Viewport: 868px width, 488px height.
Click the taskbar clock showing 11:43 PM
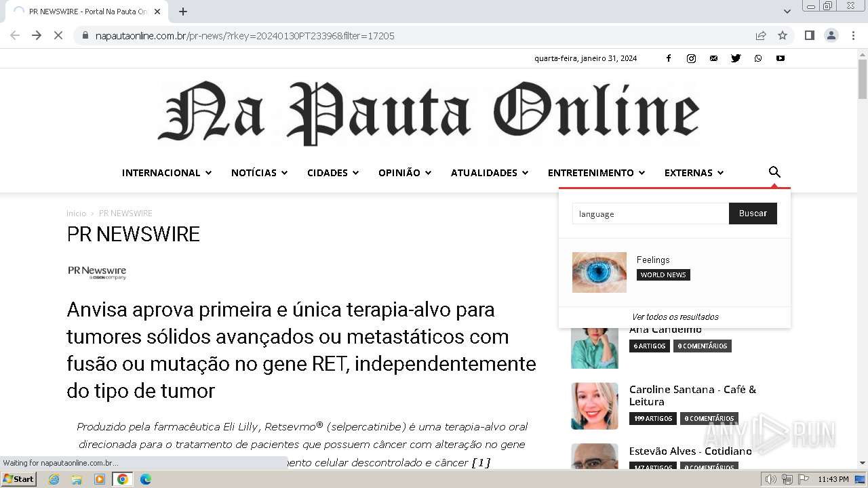(x=833, y=479)
